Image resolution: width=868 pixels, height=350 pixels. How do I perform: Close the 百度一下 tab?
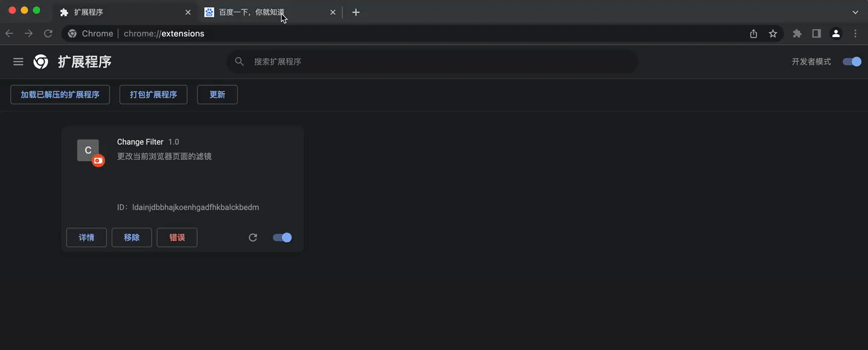pos(333,12)
